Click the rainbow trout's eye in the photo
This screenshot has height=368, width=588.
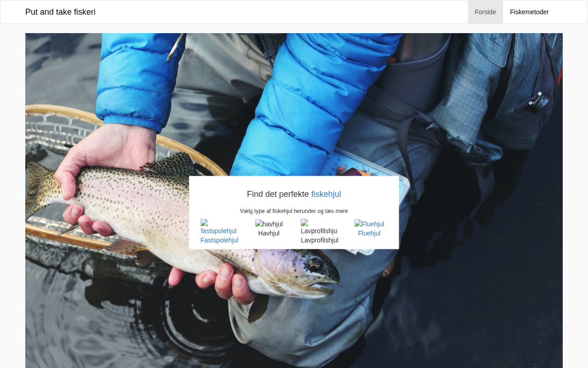(x=314, y=264)
